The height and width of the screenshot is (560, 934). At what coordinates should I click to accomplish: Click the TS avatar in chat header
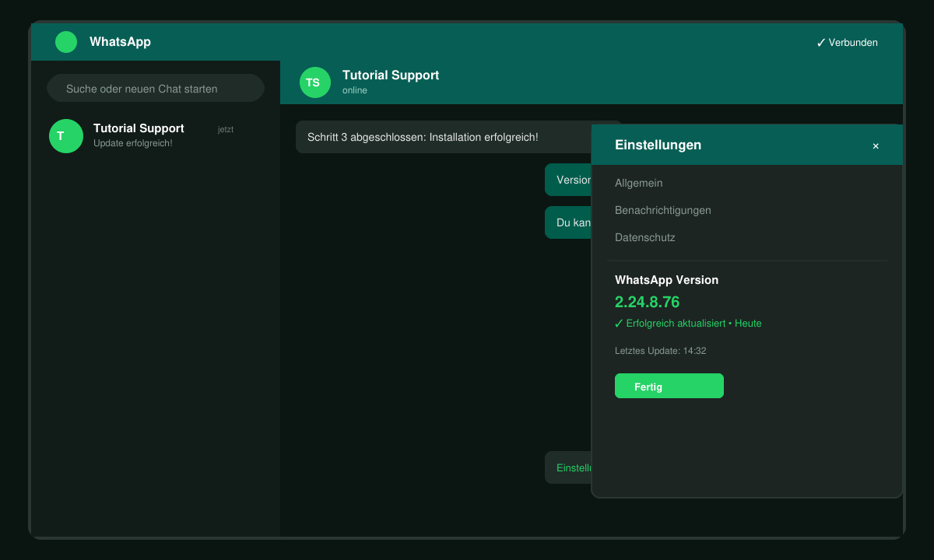315,82
